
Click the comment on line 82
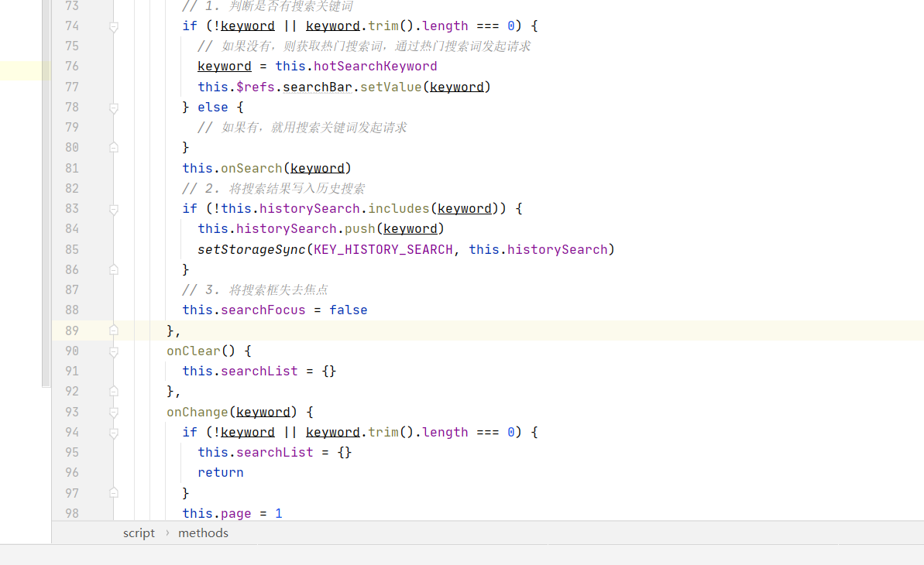[x=273, y=189]
